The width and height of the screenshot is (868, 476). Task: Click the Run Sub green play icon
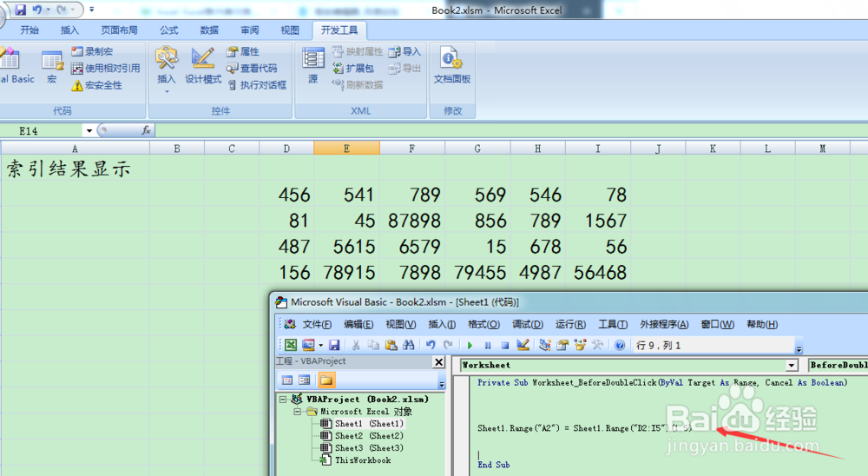[x=470, y=345]
